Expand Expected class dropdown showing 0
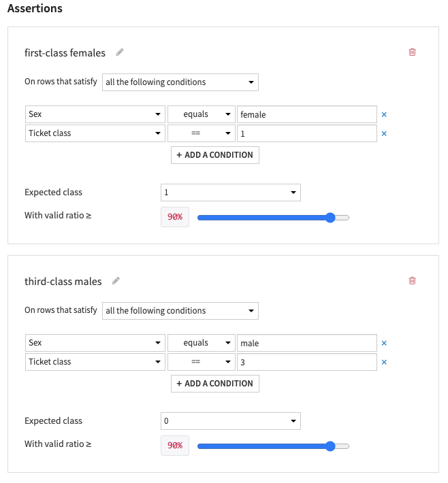 click(x=231, y=421)
